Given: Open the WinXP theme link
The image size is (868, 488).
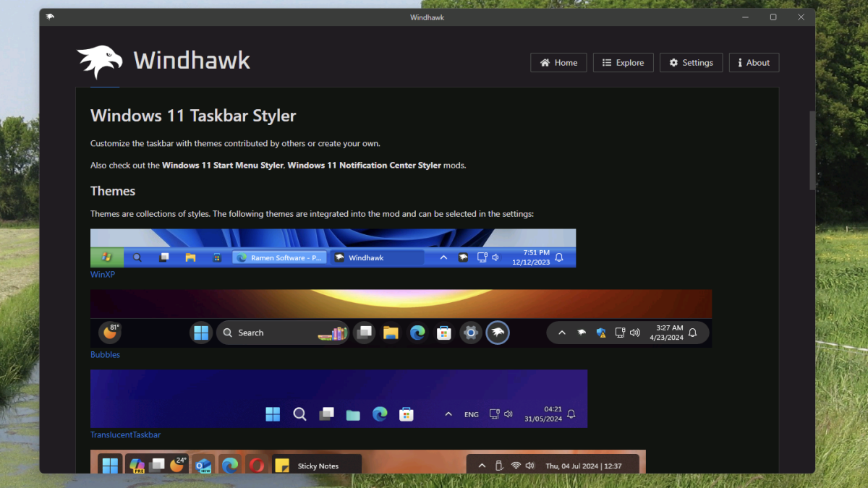Looking at the screenshot, I should pyautogui.click(x=102, y=275).
